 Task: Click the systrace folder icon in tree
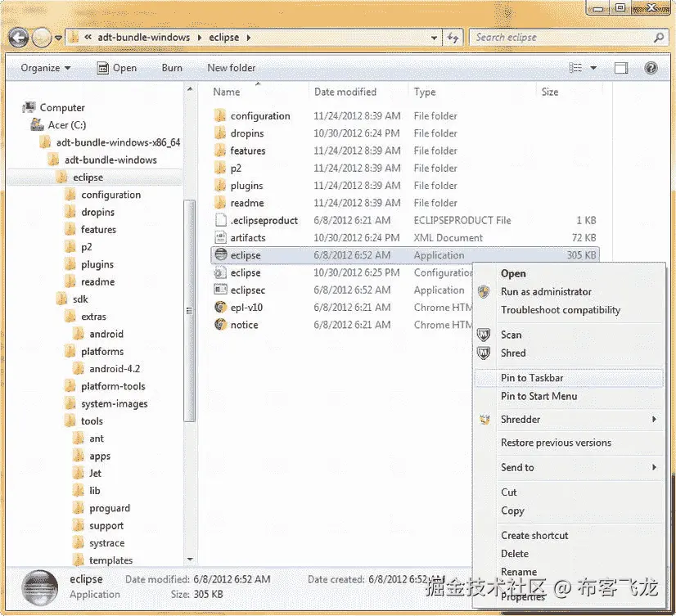point(79,542)
